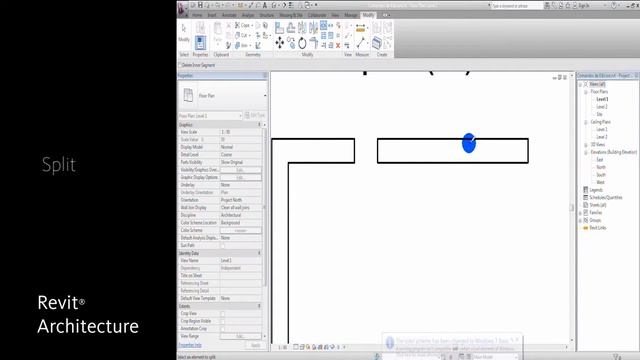Click the Save icon in quick access toolbar
The width and height of the screenshot is (640, 360).
pyautogui.click(x=200, y=5)
